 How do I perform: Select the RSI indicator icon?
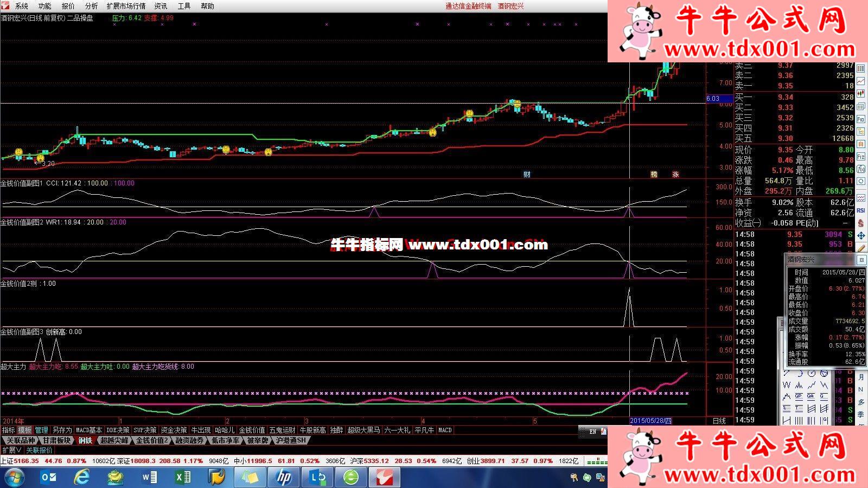(861, 210)
